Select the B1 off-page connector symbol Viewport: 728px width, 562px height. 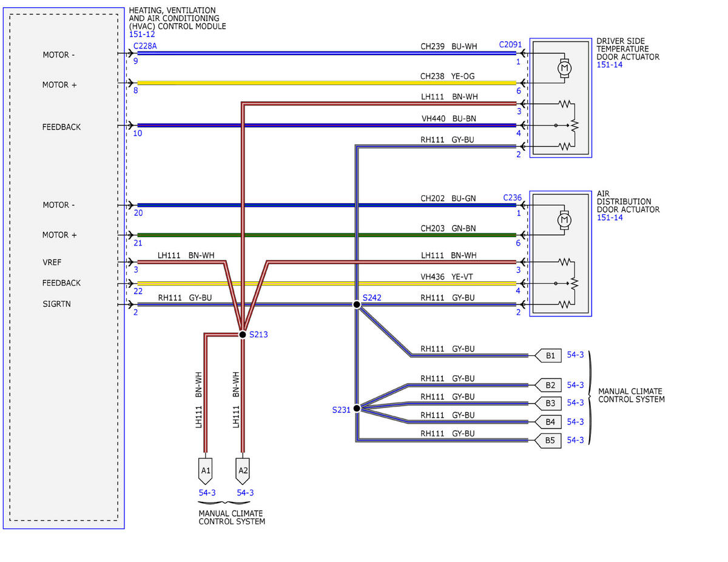[549, 355]
